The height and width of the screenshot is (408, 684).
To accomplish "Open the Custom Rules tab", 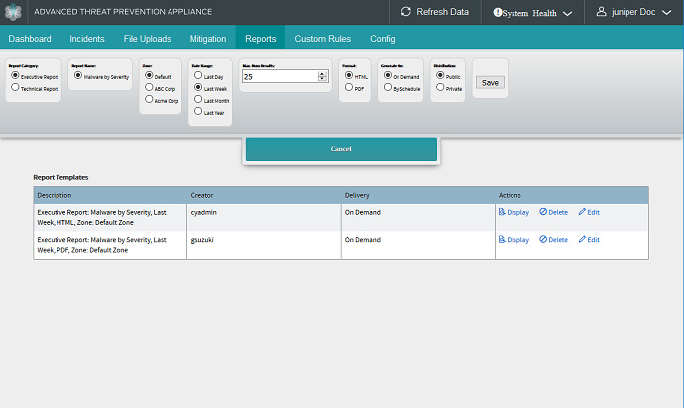I will pyautogui.click(x=323, y=38).
